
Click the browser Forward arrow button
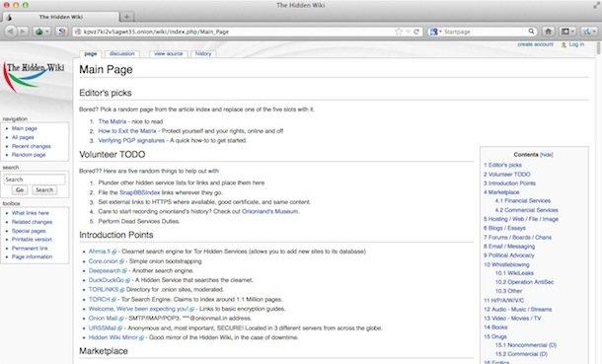[23, 32]
